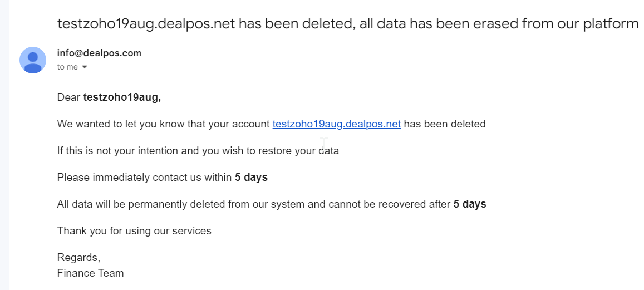Click the sentence "All data will be permanently deleted"

point(272,204)
